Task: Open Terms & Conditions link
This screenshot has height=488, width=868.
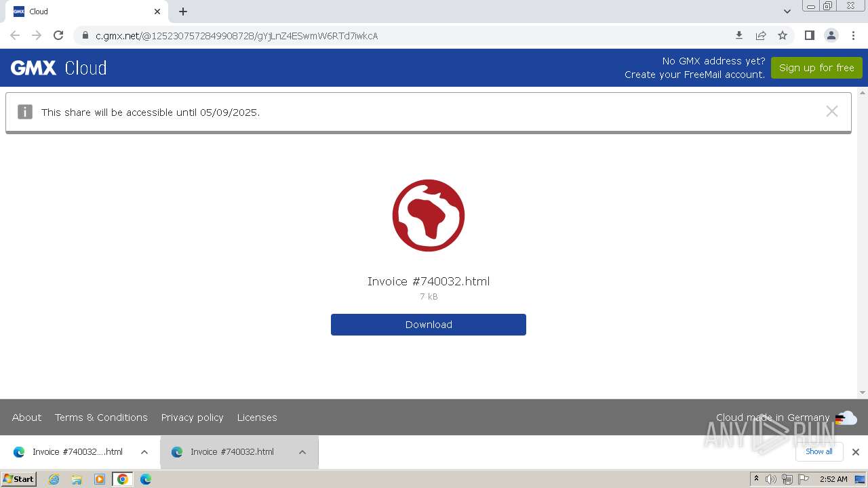Action: (101, 418)
